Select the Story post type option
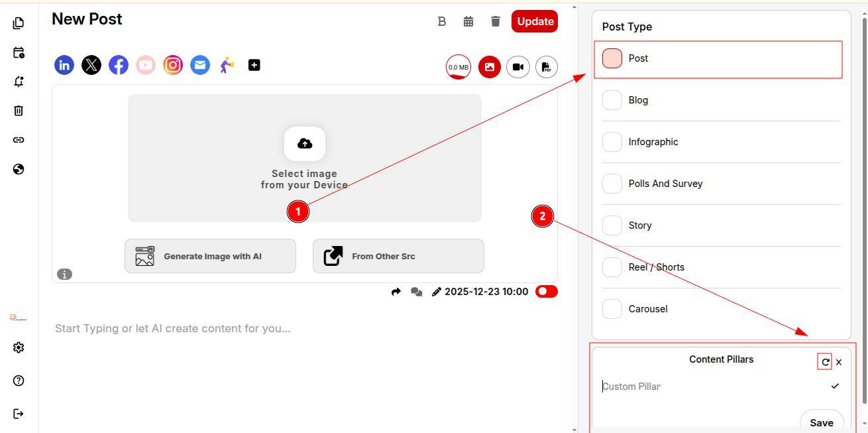This screenshot has width=868, height=433. [640, 225]
